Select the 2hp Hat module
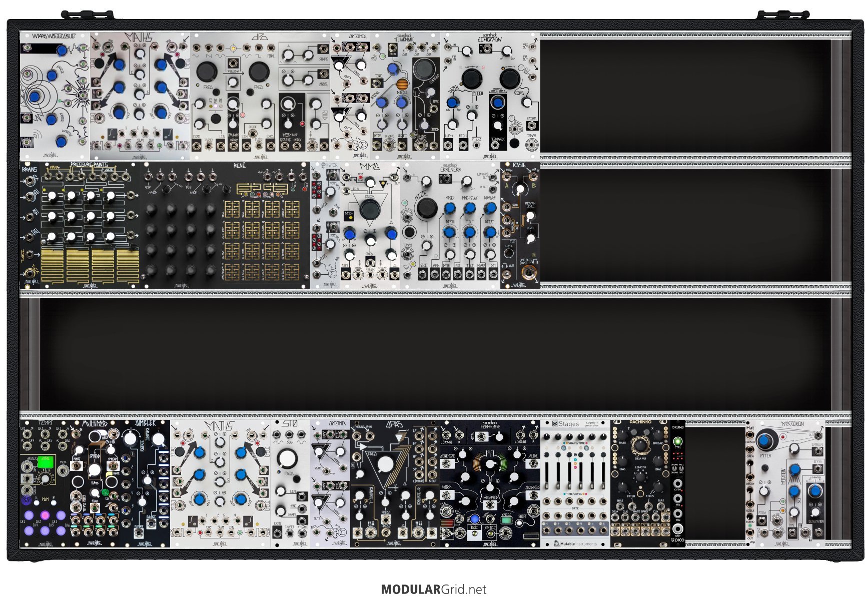 click(x=750, y=483)
